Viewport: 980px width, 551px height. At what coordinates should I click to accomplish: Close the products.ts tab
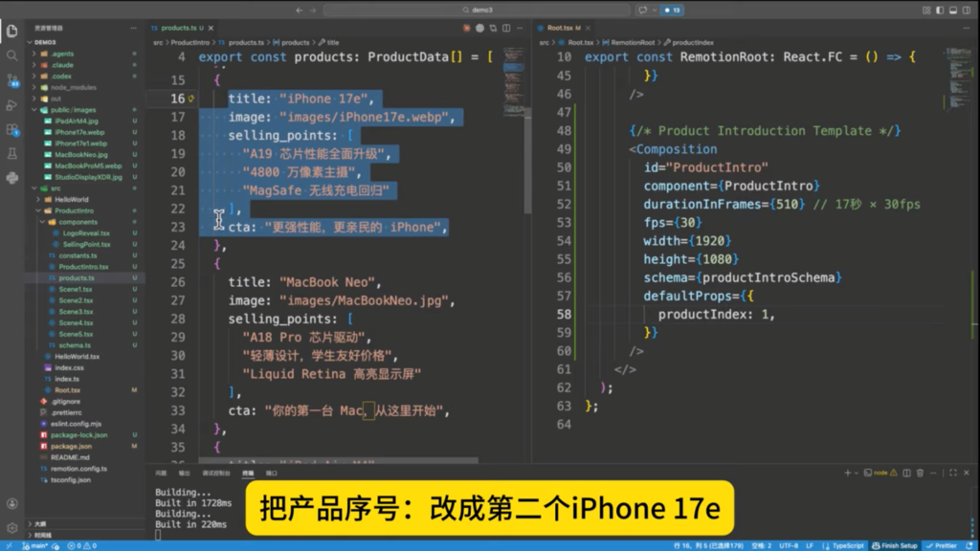[x=212, y=28]
